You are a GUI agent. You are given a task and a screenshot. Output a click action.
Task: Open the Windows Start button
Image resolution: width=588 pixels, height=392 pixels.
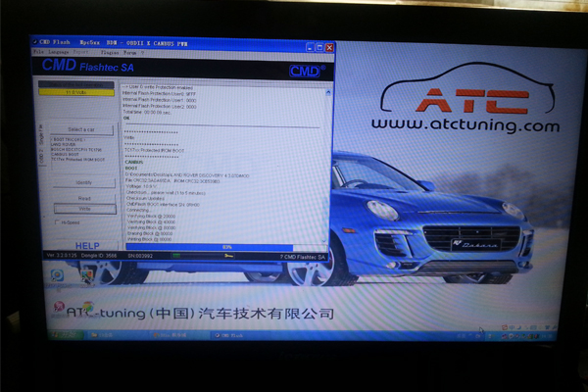[66, 334]
